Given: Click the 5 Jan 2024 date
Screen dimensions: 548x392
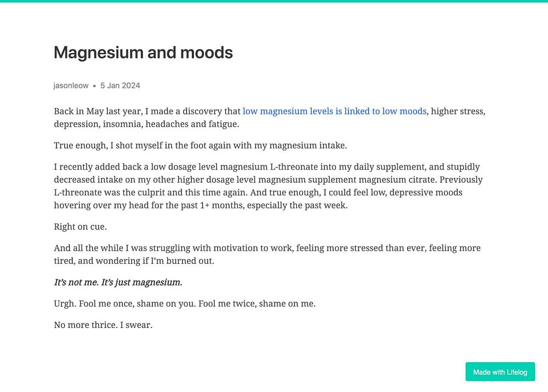Looking at the screenshot, I should point(120,85).
